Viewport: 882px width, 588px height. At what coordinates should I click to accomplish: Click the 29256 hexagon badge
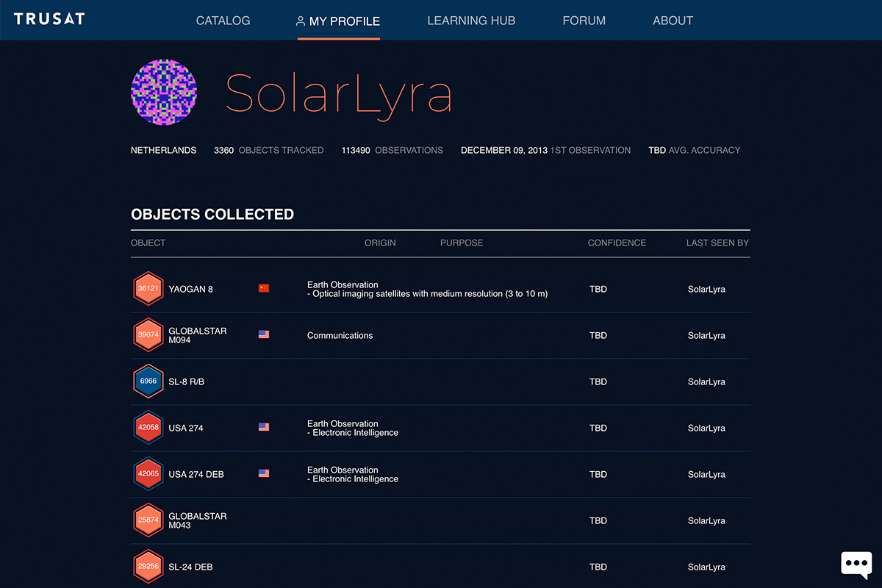[148, 567]
